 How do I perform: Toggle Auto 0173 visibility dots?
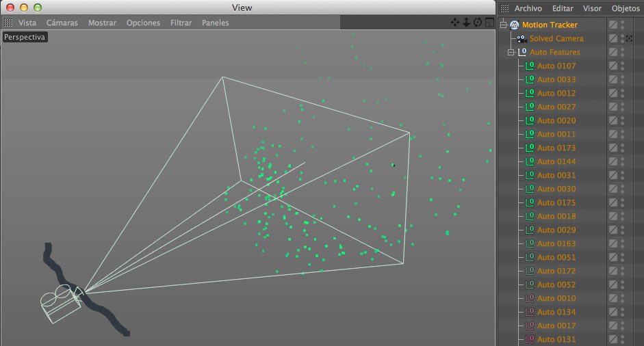(x=623, y=148)
